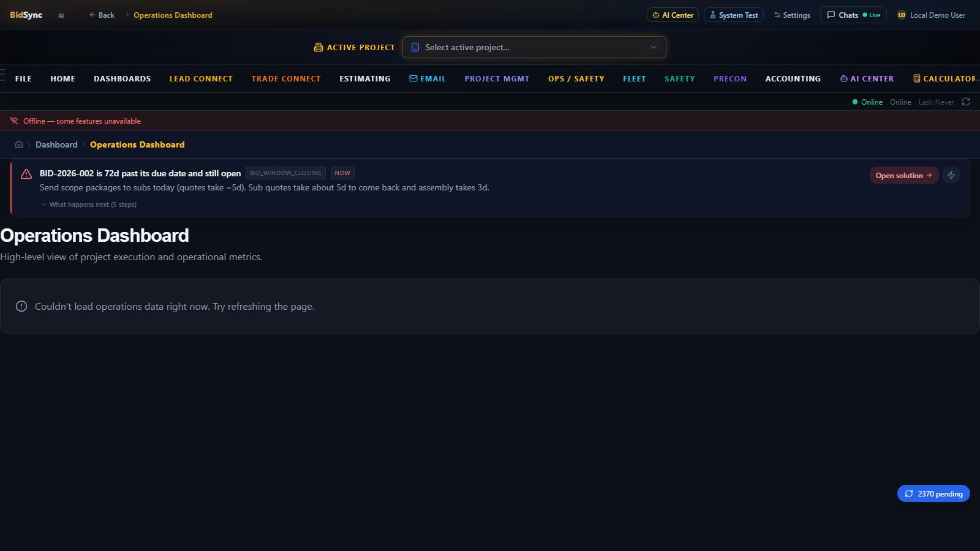Click the red warning triangle alert icon
980x551 pixels.
point(26,174)
